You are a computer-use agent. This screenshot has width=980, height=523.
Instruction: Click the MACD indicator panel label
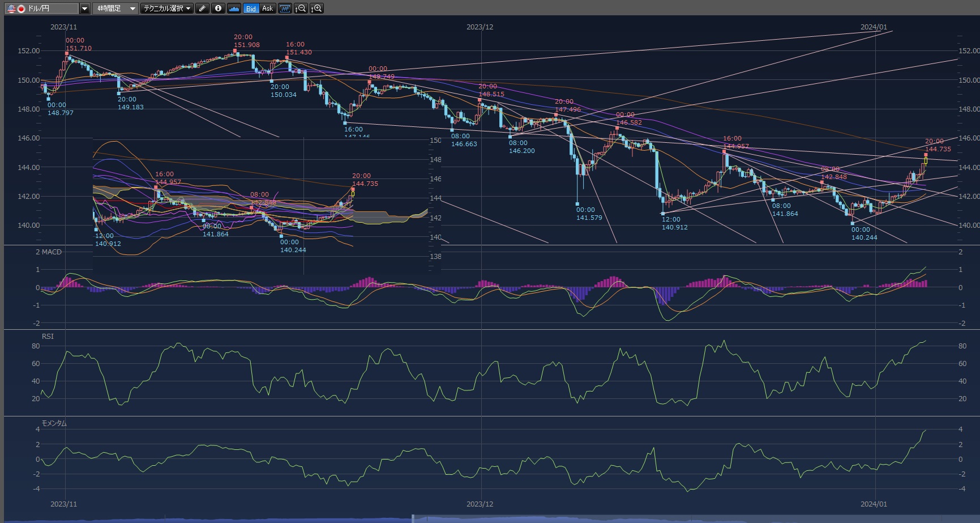[x=49, y=252]
